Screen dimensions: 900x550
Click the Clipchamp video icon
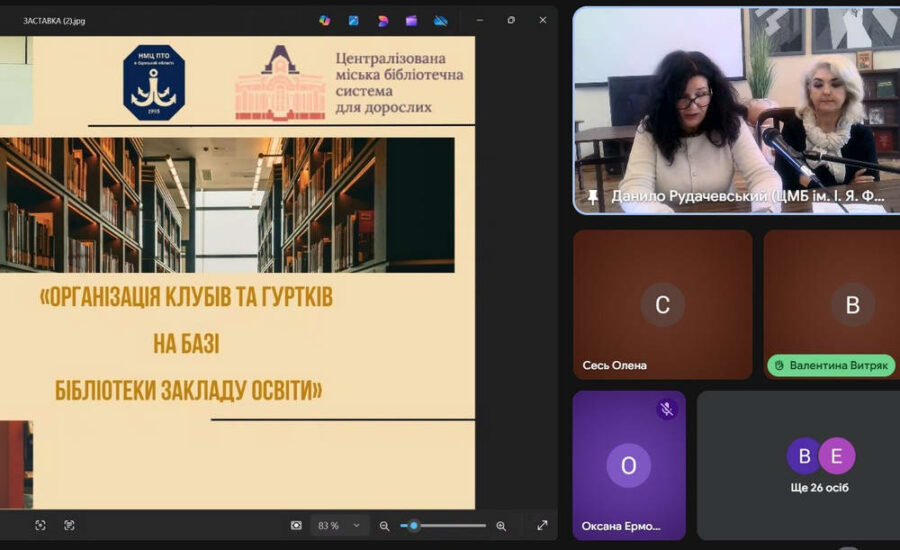411,20
